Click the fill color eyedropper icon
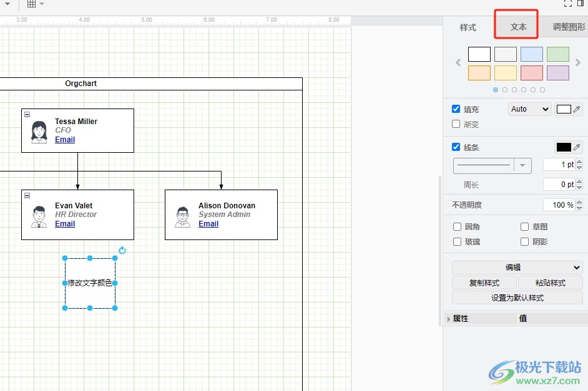Image resolution: width=588 pixels, height=391 pixels. [x=577, y=109]
